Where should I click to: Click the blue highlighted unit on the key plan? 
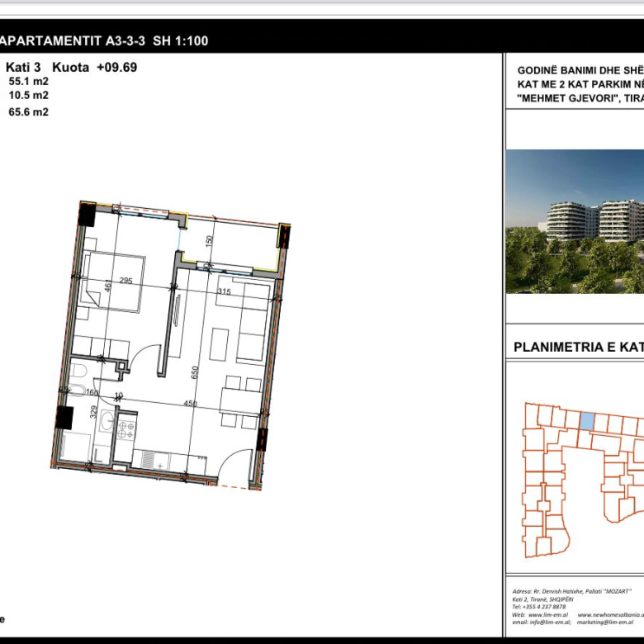tap(586, 421)
